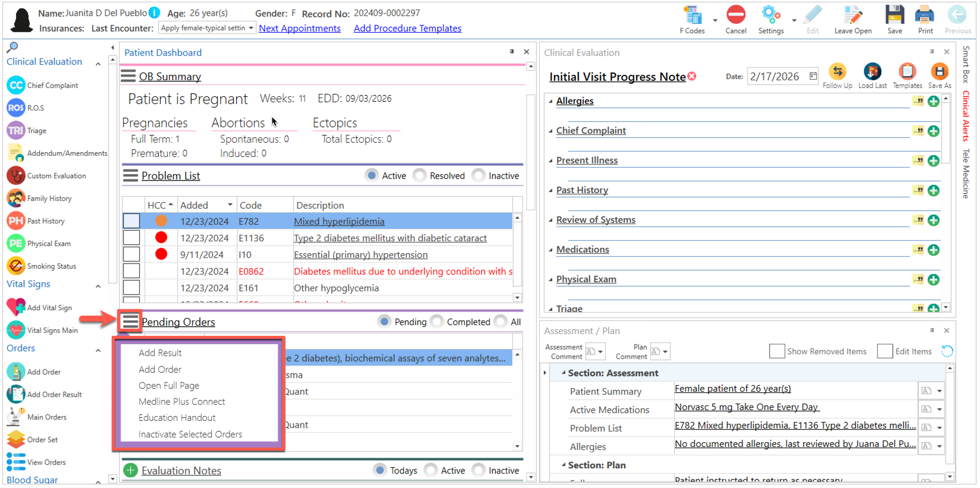
Task: Click the Smoking Status sidebar icon
Action: click(16, 266)
